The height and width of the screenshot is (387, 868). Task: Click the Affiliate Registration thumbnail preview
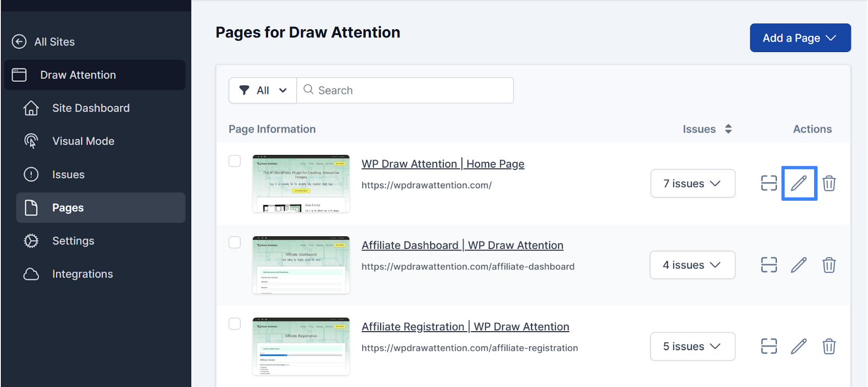pos(301,346)
